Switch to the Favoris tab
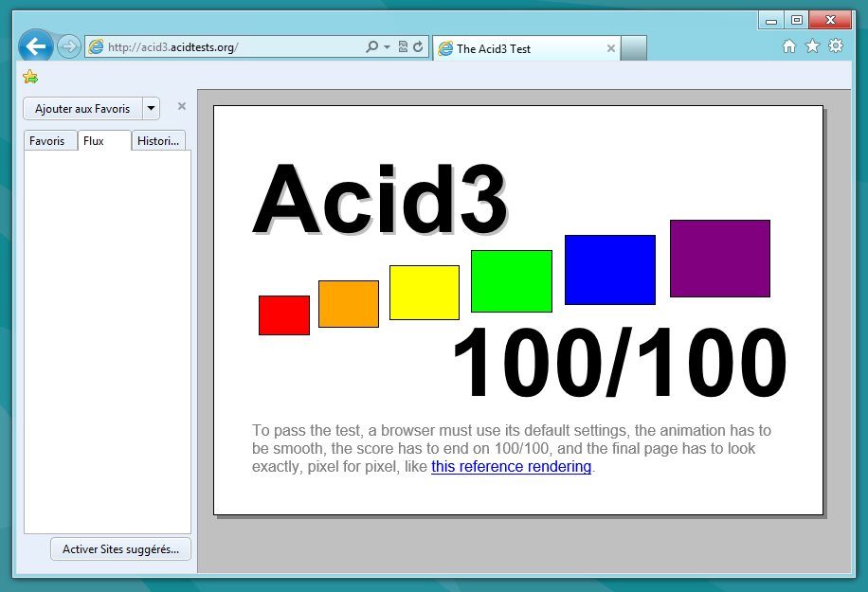 (47, 141)
